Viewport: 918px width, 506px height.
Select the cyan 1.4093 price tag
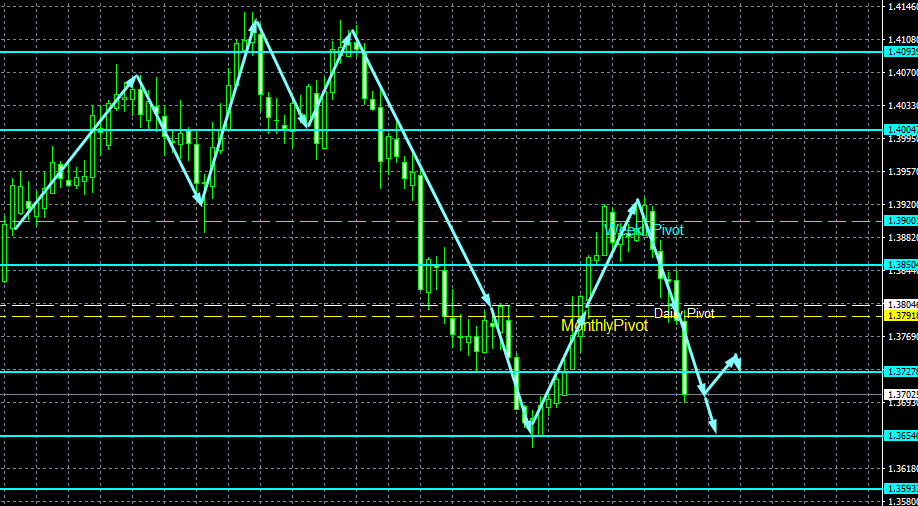click(900, 52)
